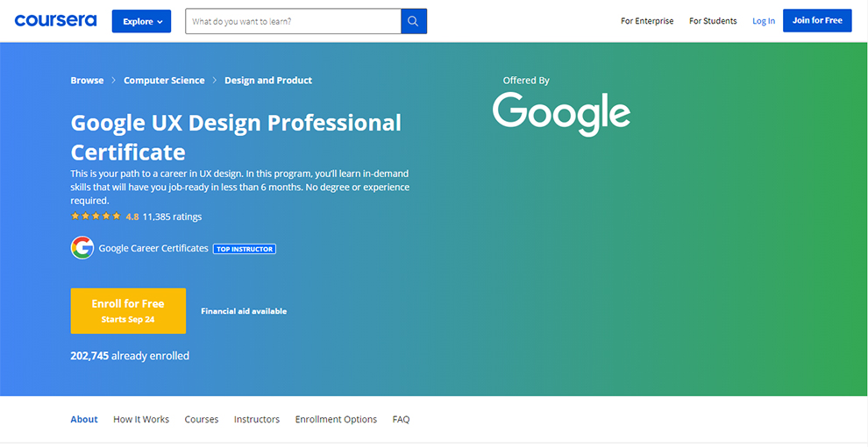This screenshot has width=868, height=447.
Task: Open the Design and Product breadcrumb
Action: click(x=268, y=81)
